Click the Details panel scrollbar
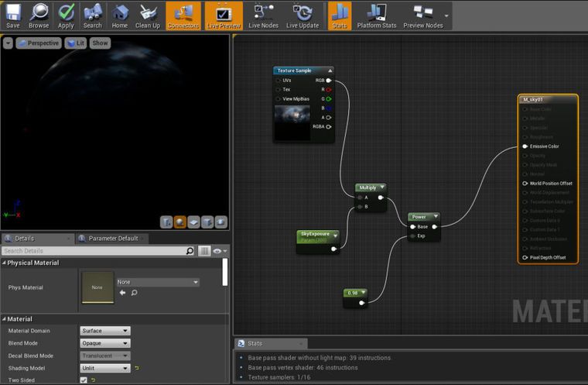Image resolution: width=588 pixels, height=385 pixels. (x=225, y=272)
